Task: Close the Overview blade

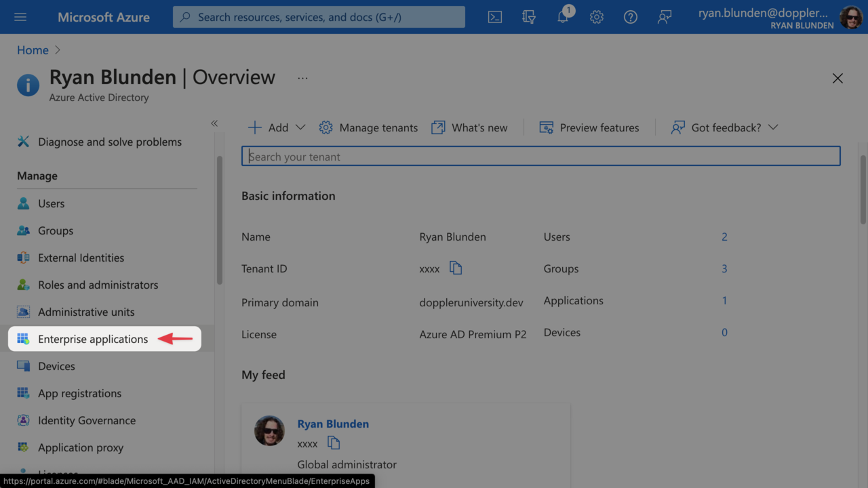Action: pos(837,79)
